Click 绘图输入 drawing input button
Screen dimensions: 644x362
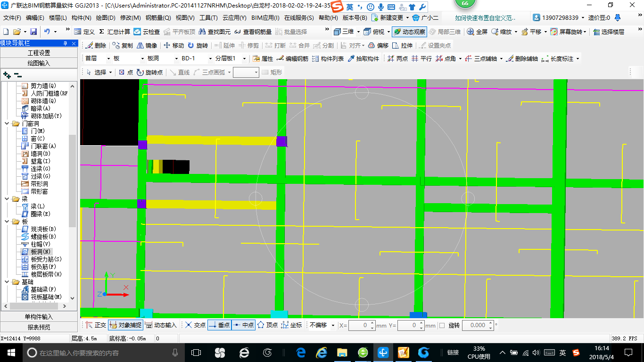[x=39, y=63]
